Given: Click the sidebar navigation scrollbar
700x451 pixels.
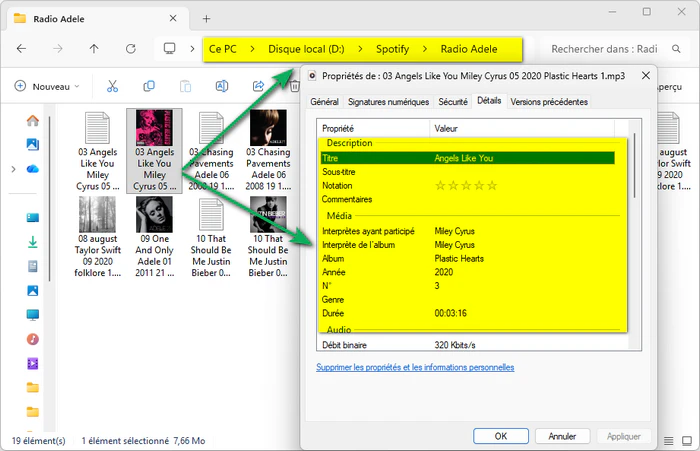Looking at the screenshot, I should (x=50, y=199).
